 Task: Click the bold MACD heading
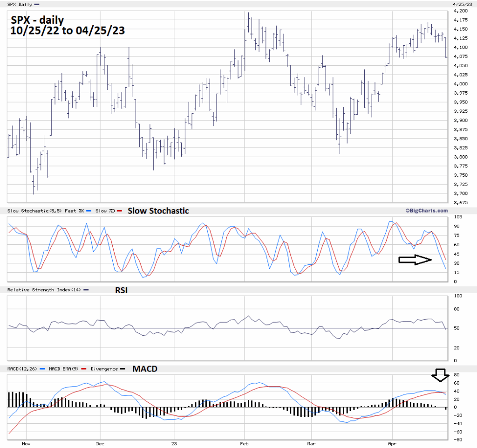coord(145,369)
